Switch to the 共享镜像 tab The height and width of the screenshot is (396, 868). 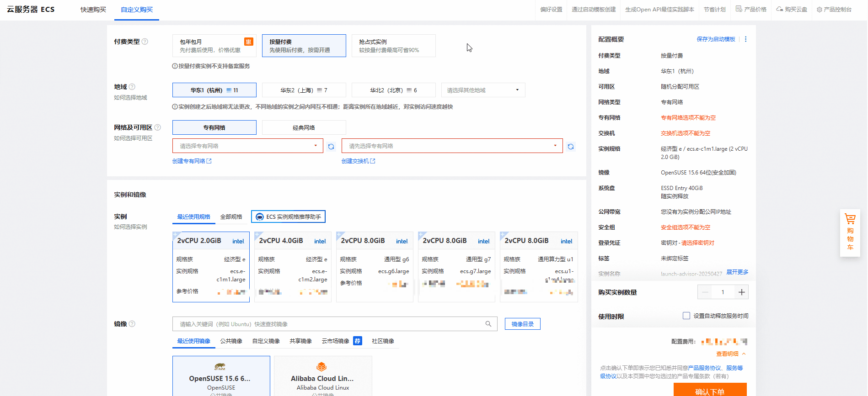301,341
